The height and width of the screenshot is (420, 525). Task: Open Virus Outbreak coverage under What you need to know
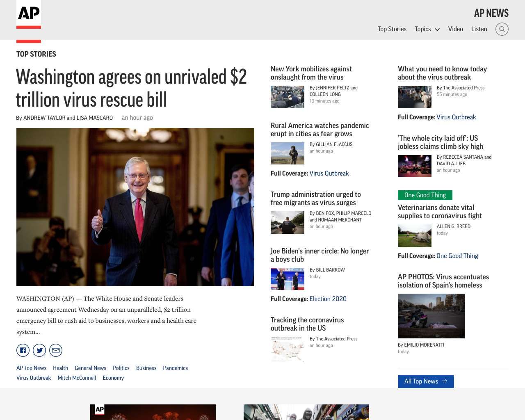[456, 117]
